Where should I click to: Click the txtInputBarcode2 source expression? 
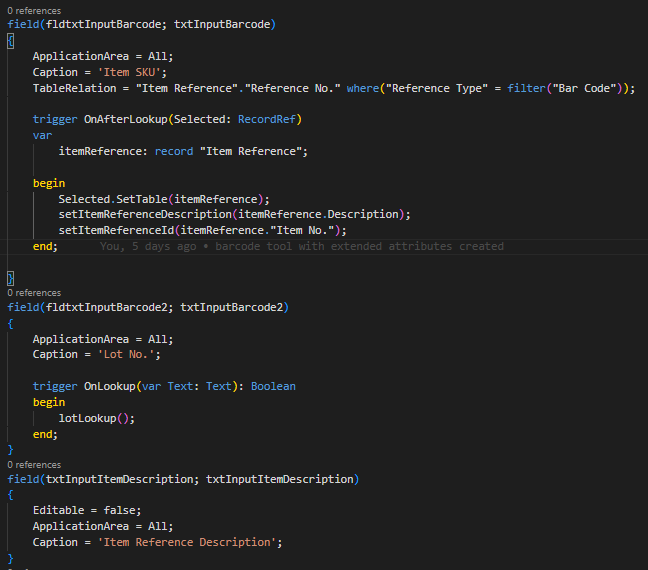(x=231, y=307)
